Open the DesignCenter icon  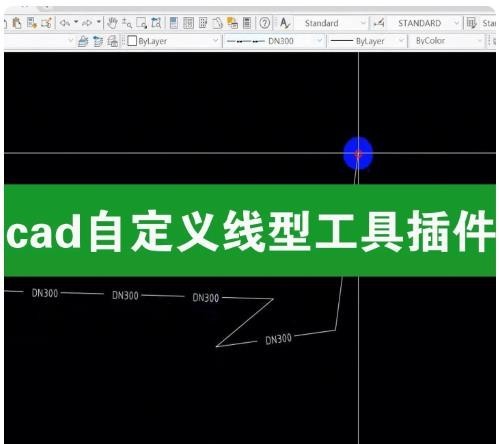[188, 23]
